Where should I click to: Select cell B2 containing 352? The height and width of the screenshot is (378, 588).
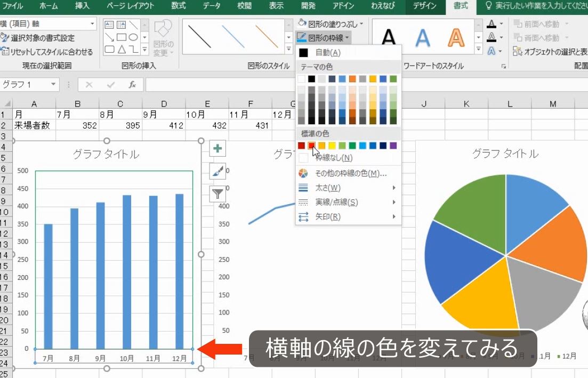(77, 125)
